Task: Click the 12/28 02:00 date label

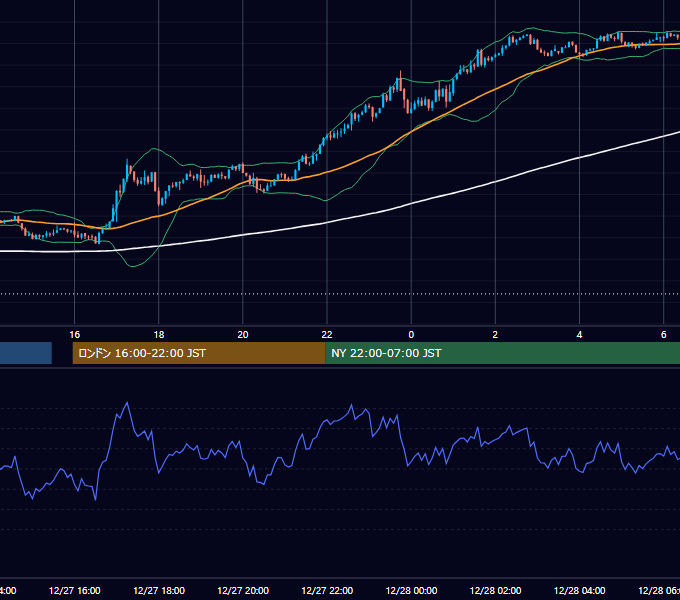Action: pos(495,590)
